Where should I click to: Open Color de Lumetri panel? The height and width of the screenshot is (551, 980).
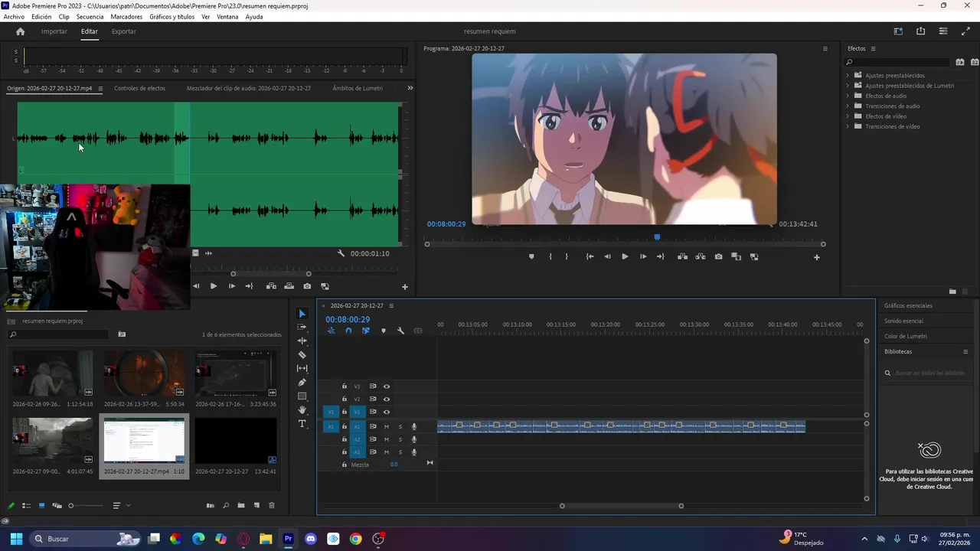click(x=905, y=336)
